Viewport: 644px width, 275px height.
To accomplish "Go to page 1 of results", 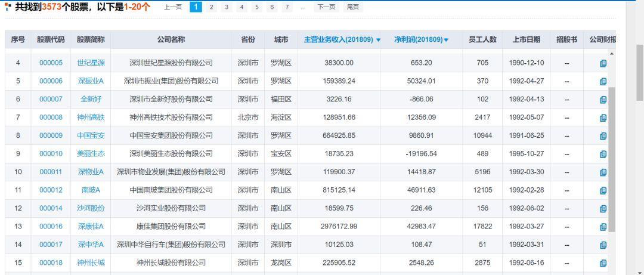I will (x=196, y=7).
